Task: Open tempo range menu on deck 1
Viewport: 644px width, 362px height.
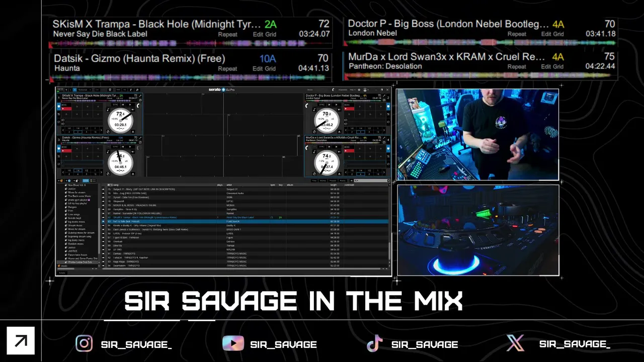Action: pos(126,119)
